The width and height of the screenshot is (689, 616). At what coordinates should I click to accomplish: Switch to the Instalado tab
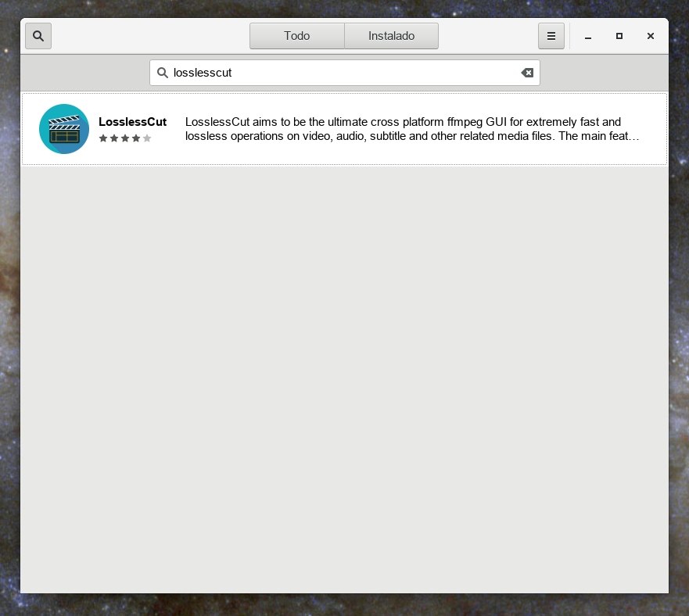click(391, 36)
